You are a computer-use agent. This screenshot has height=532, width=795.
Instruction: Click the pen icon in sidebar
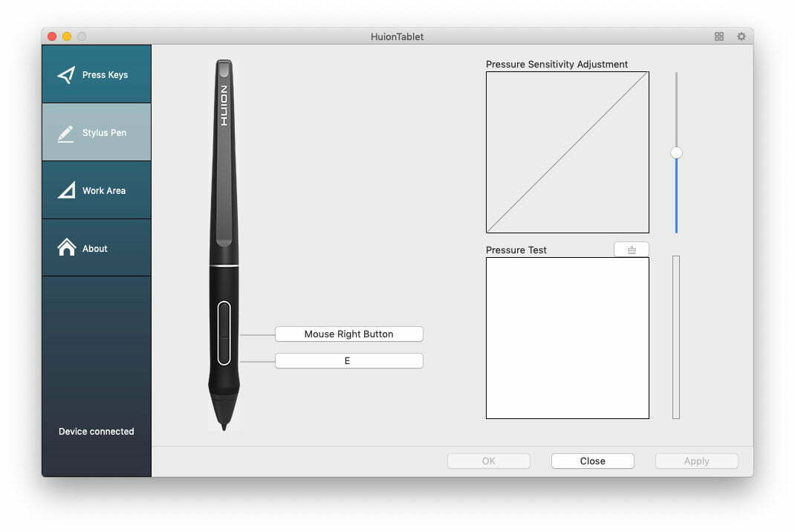pos(65,134)
